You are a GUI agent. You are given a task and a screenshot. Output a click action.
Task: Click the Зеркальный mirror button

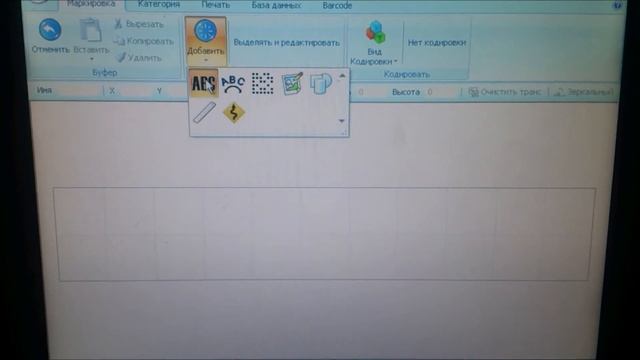[584, 93]
